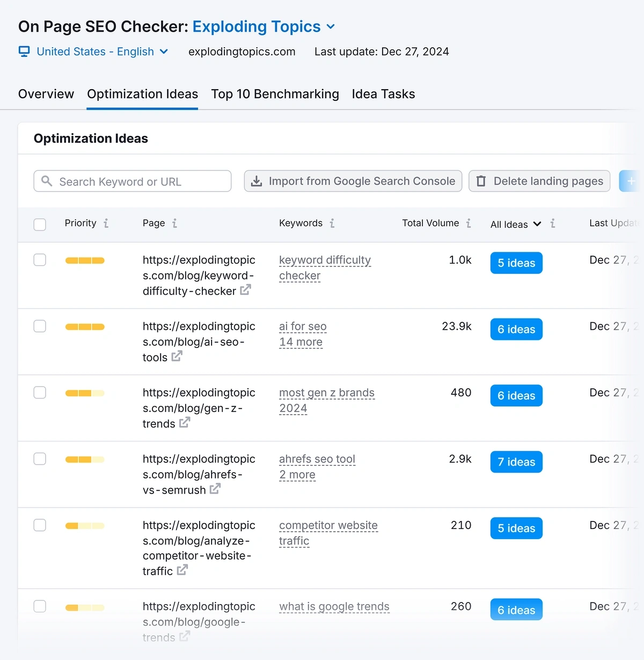Open 6 ideas for google-trends page
The width and height of the screenshot is (644, 660).
[516, 610]
